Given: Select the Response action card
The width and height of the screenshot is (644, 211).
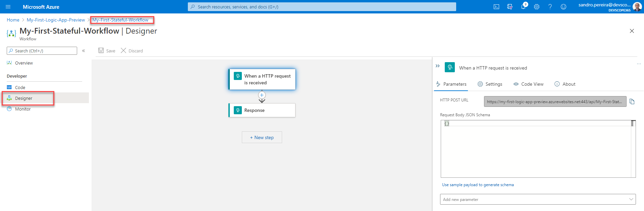Looking at the screenshot, I should click(262, 110).
